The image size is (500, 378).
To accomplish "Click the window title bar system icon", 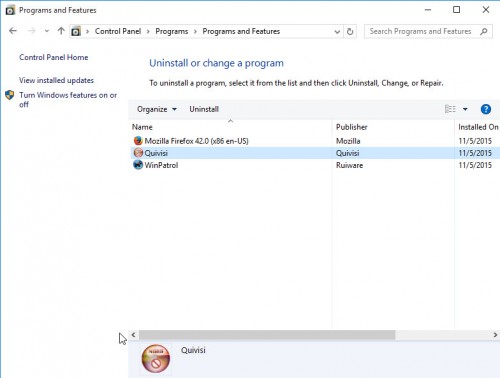I will pyautogui.click(x=10, y=10).
